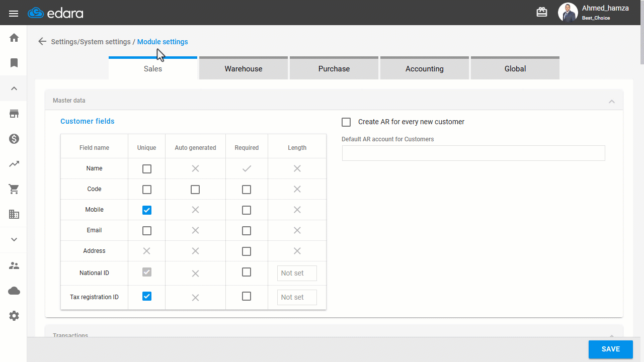This screenshot has height=362, width=644.
Task: Click National ID length input field
Action: (x=297, y=273)
